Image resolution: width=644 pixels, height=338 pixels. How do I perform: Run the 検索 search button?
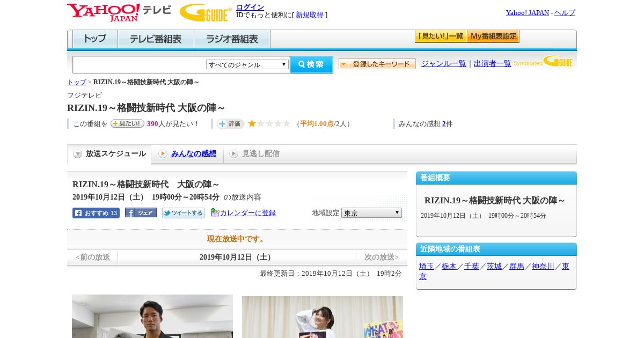(x=311, y=64)
